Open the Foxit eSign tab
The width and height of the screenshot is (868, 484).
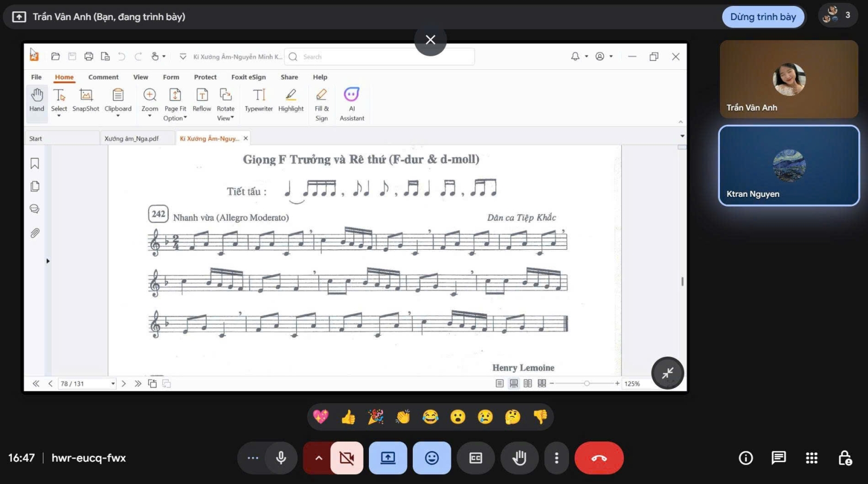click(x=248, y=77)
